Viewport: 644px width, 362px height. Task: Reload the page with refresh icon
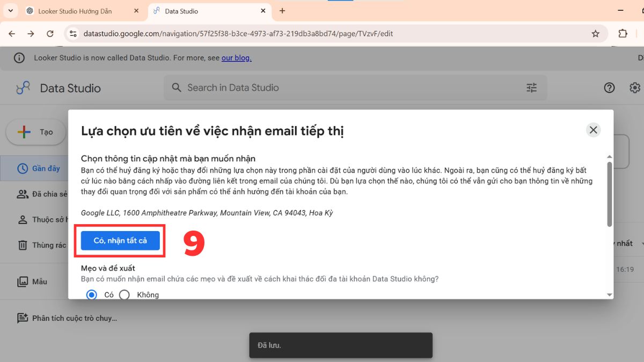[x=50, y=33]
